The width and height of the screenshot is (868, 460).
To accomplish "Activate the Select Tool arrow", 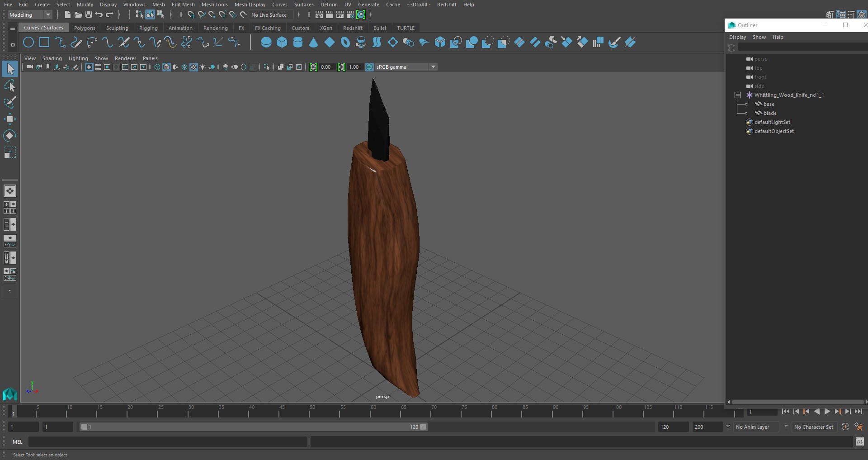I will click(x=10, y=69).
